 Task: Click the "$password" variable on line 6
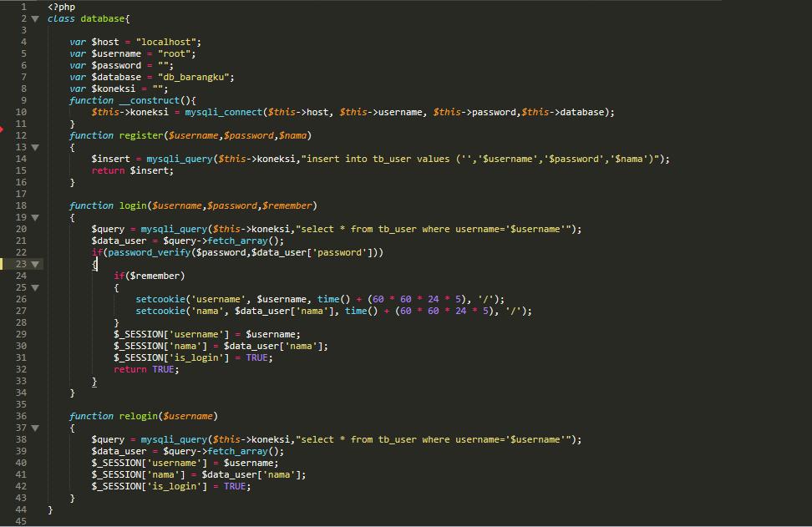pyautogui.click(x=116, y=66)
